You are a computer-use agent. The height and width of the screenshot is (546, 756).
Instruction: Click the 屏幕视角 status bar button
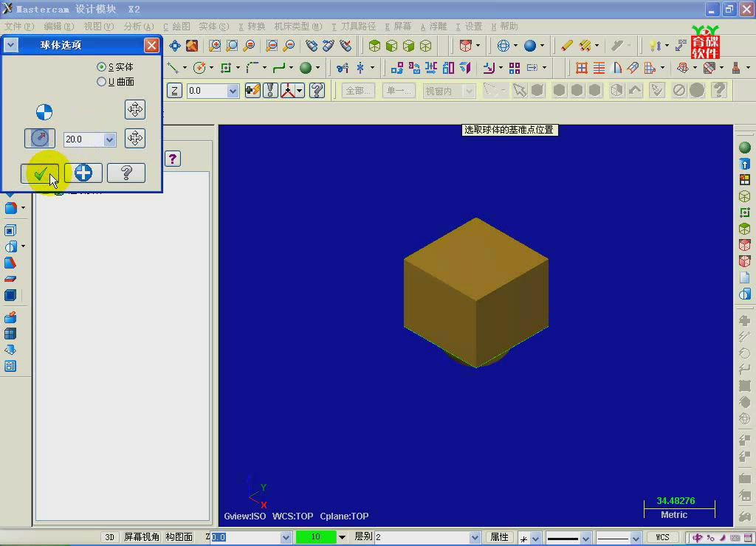[142, 537]
